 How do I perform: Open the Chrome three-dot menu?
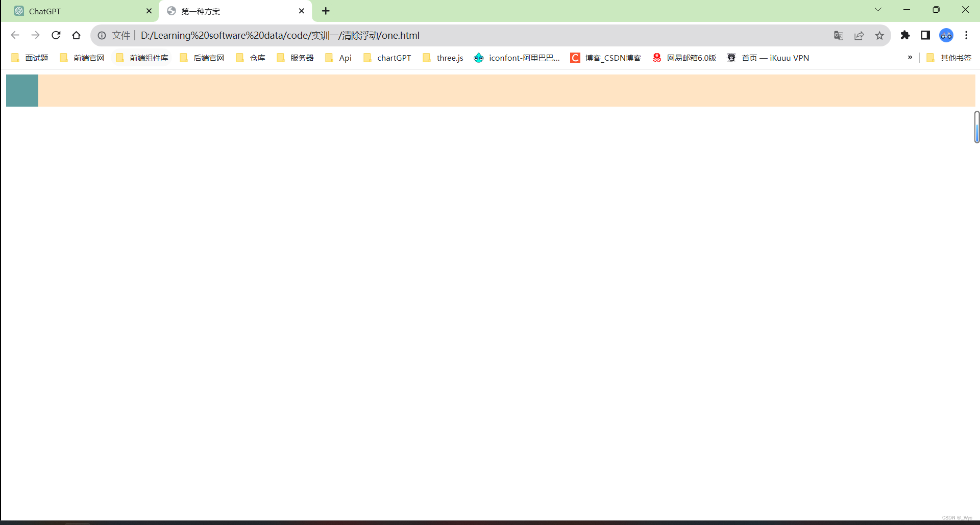click(966, 35)
